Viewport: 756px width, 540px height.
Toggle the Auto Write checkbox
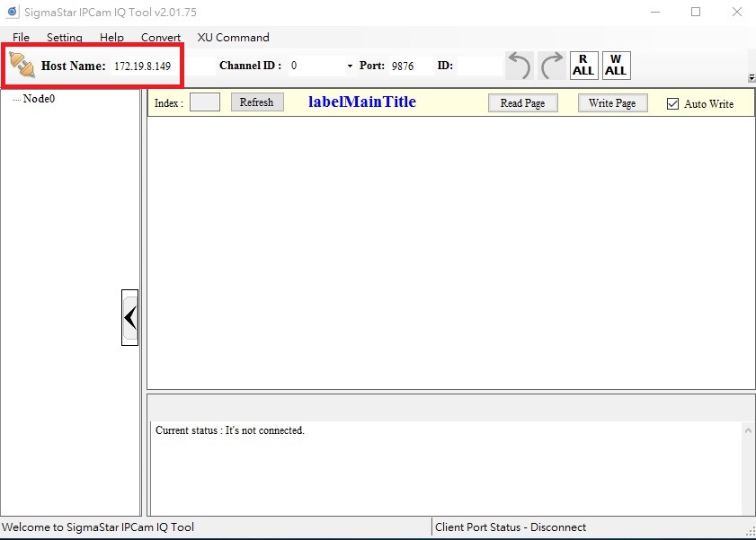[x=672, y=103]
